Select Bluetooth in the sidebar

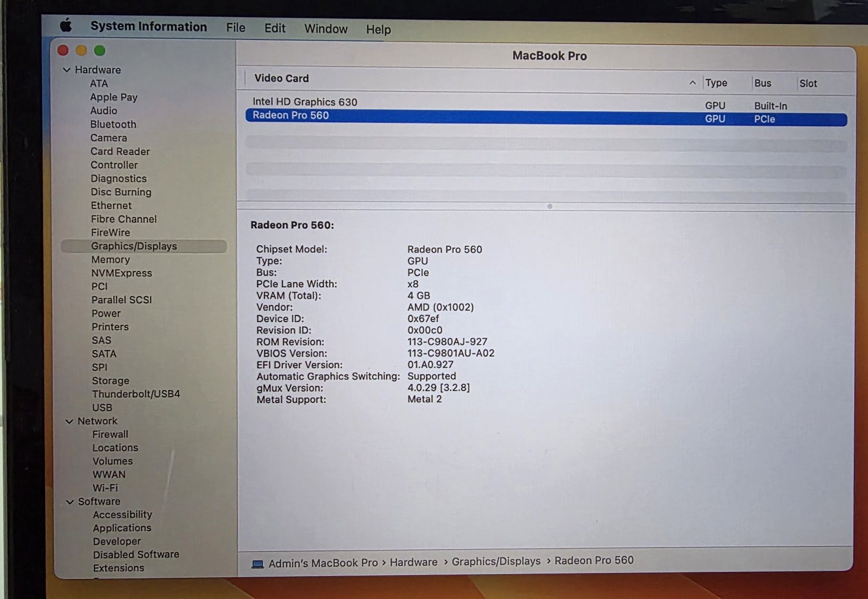(113, 124)
